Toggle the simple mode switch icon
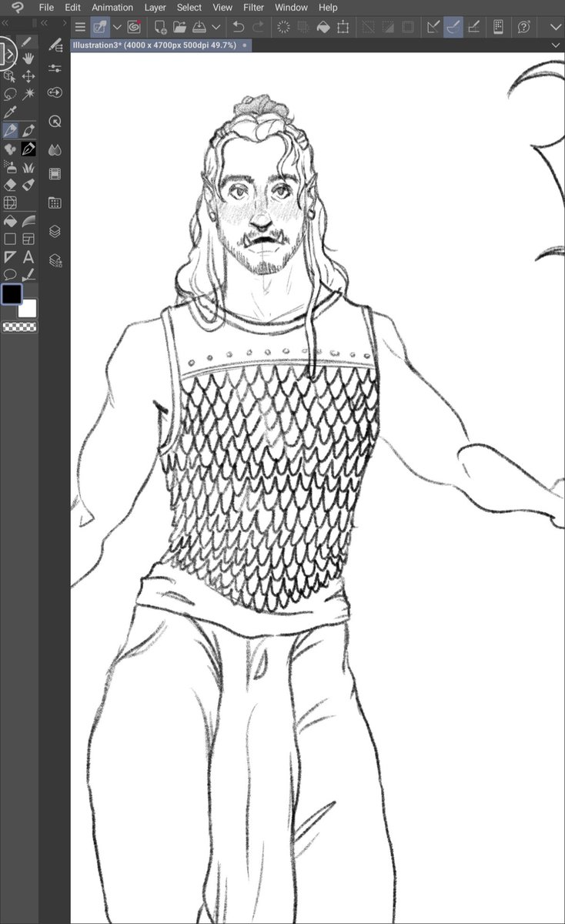This screenshot has height=924, width=565. pyautogui.click(x=100, y=27)
